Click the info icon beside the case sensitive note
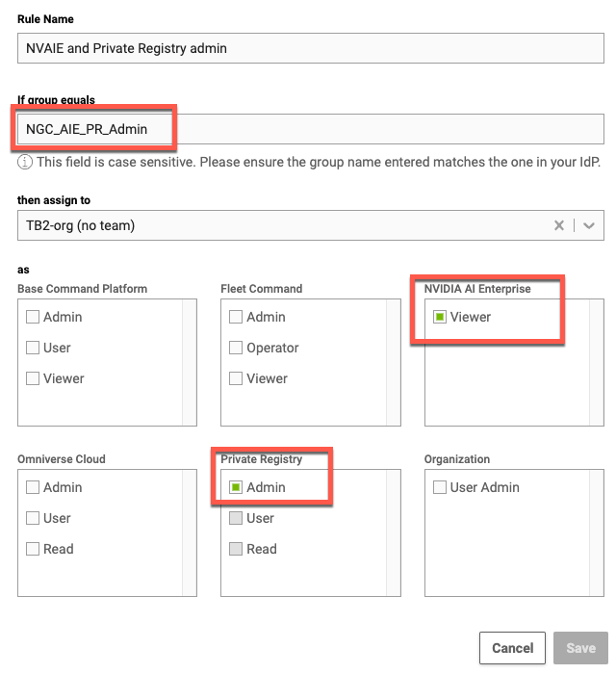Screen dimensions: 616x674 coord(25,163)
